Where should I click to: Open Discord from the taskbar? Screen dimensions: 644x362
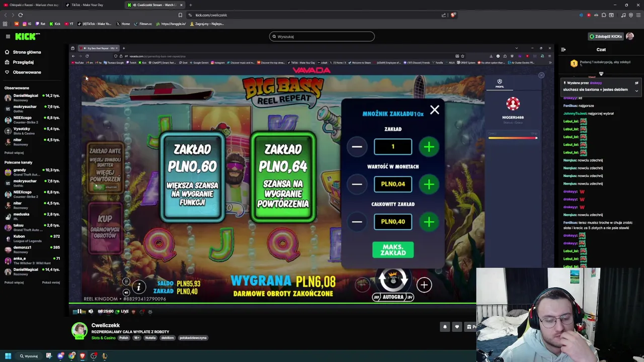(60, 356)
